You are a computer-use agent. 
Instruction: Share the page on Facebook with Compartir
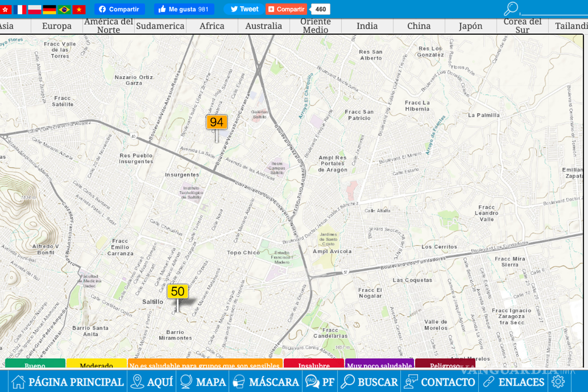tap(120, 9)
